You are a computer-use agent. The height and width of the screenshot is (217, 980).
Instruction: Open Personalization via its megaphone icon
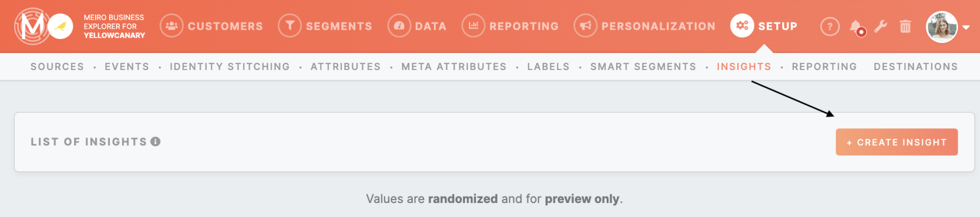(586, 26)
